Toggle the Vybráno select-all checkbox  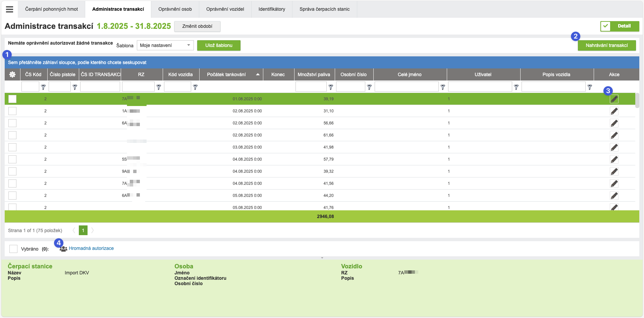(13, 249)
